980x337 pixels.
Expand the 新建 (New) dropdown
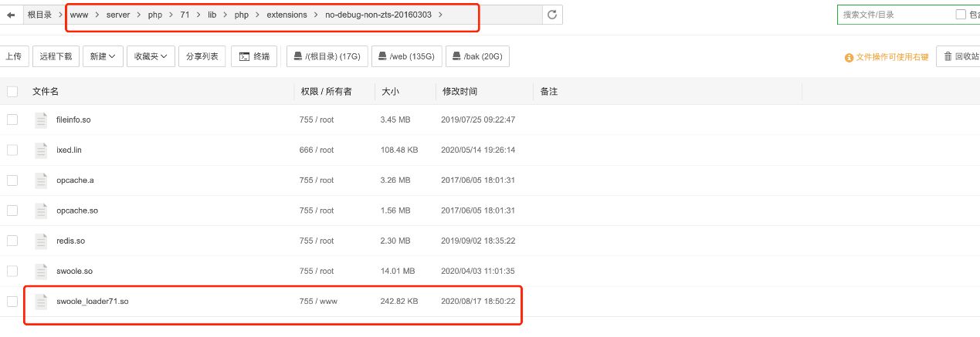[x=102, y=56]
